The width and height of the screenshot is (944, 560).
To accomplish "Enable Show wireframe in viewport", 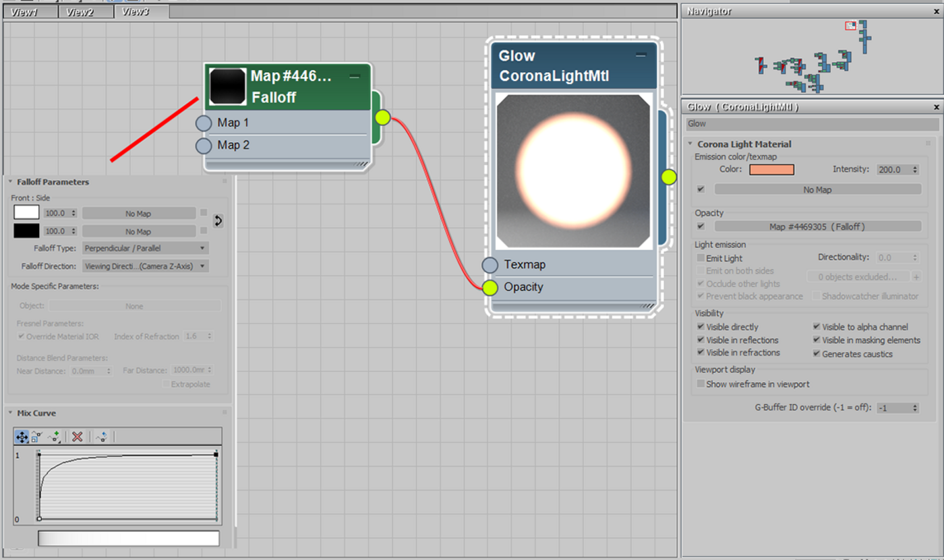I will coord(701,384).
